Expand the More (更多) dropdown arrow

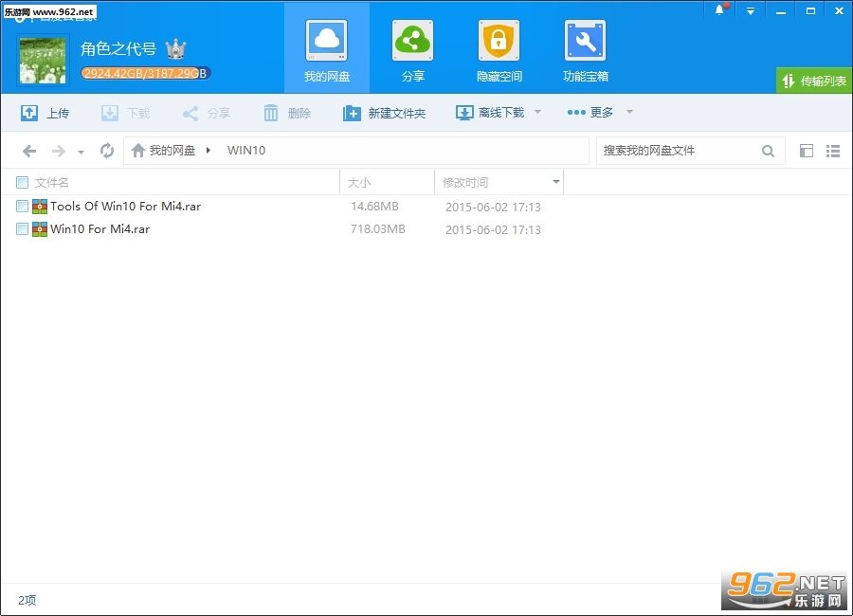point(628,113)
